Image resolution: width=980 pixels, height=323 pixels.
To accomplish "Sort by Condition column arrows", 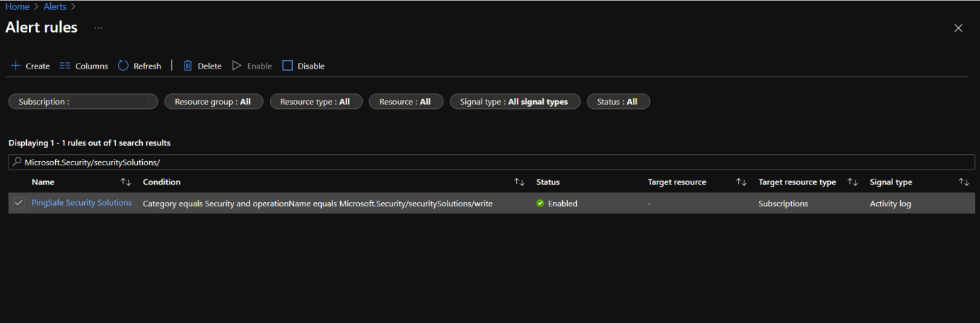I will 519,182.
